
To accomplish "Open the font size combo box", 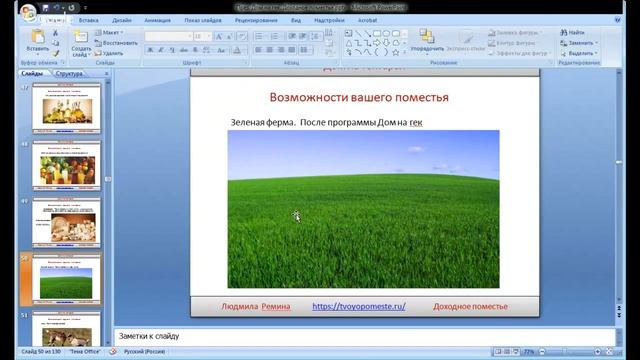I will point(202,36).
